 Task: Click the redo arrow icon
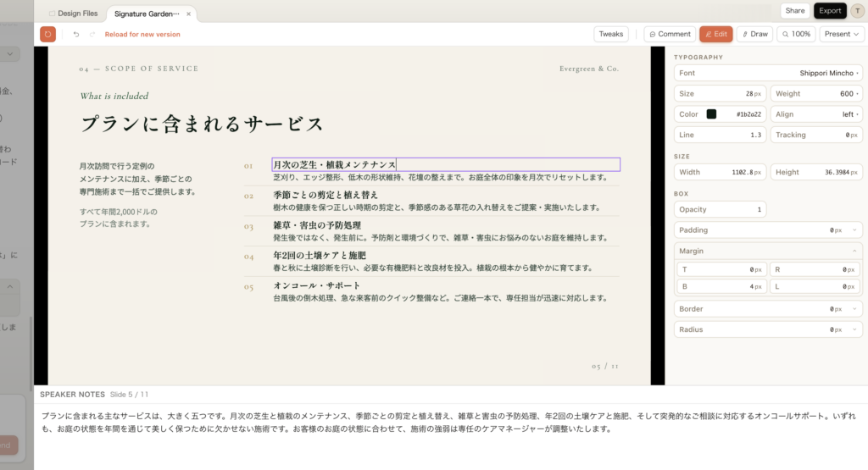(92, 35)
